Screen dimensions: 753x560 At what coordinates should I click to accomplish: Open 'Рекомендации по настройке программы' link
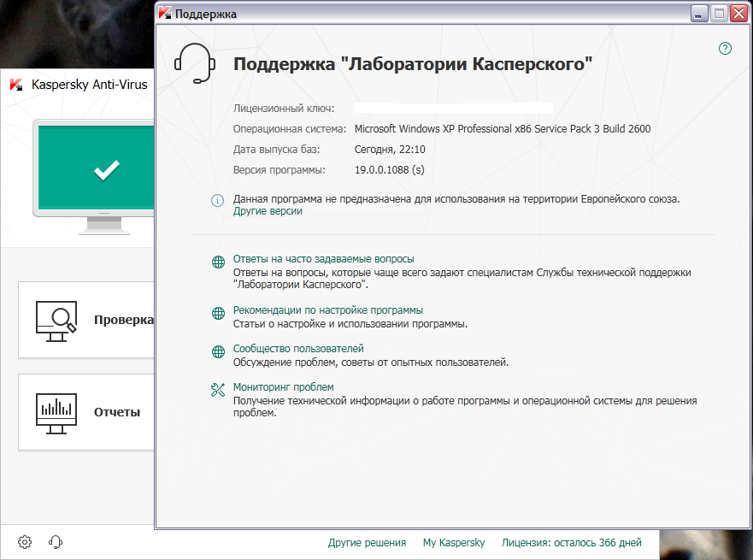[x=328, y=310]
